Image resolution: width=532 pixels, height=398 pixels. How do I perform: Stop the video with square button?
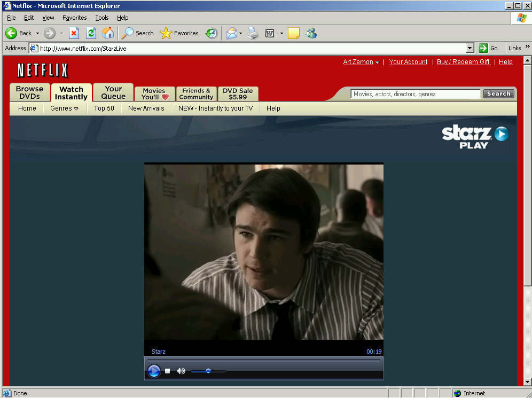click(x=167, y=371)
